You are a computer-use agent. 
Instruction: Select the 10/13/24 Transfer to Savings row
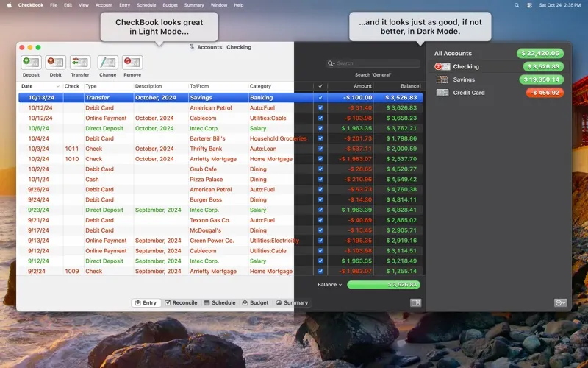click(220, 98)
